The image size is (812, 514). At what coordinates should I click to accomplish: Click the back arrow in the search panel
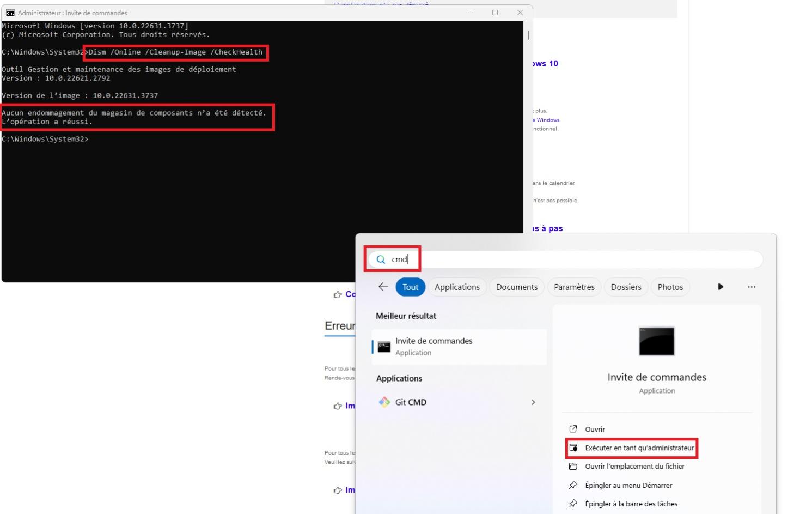(383, 287)
